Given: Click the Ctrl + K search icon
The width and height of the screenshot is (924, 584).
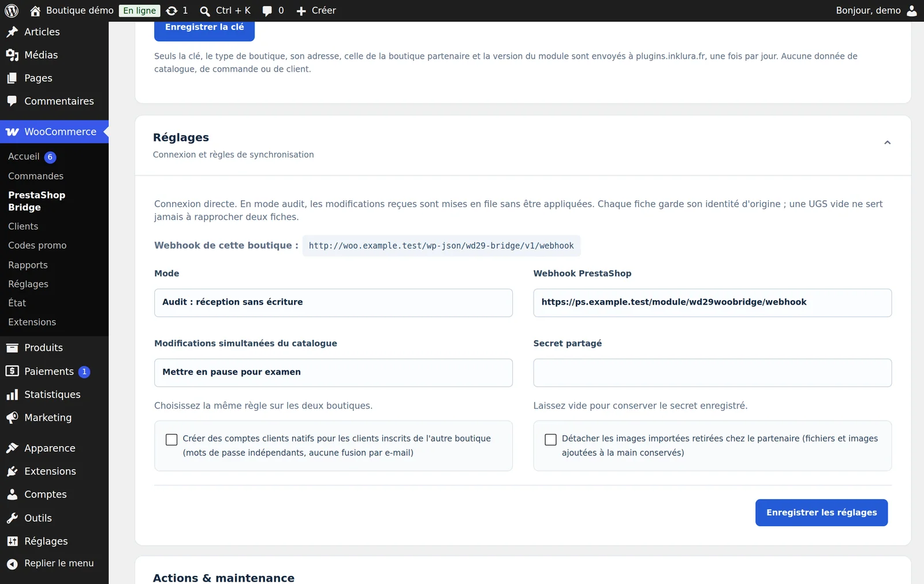Looking at the screenshot, I should coord(204,10).
